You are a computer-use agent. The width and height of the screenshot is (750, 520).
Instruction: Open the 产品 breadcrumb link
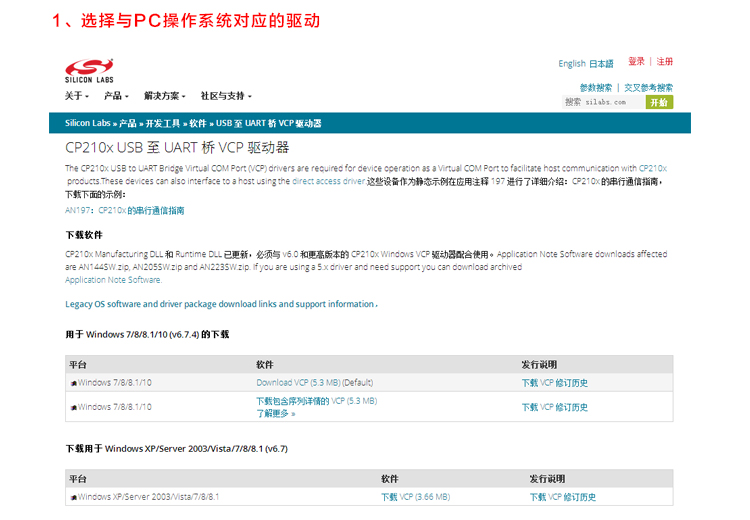[128, 123]
